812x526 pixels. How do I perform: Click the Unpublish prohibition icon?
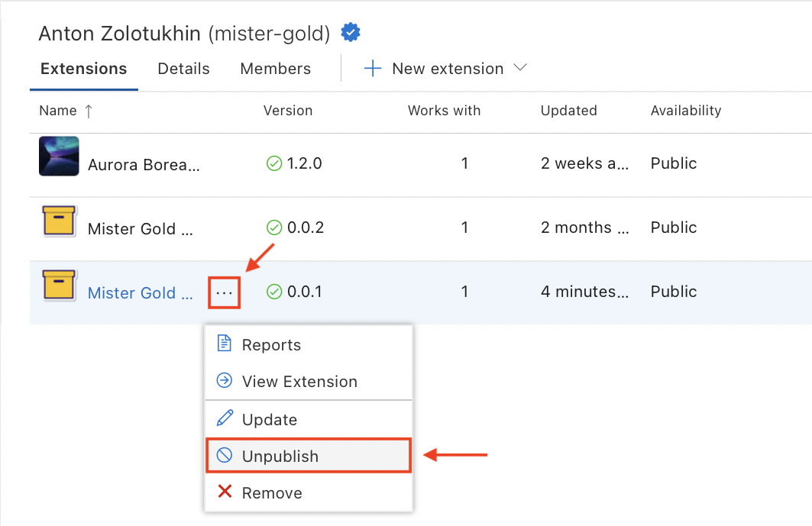point(225,455)
